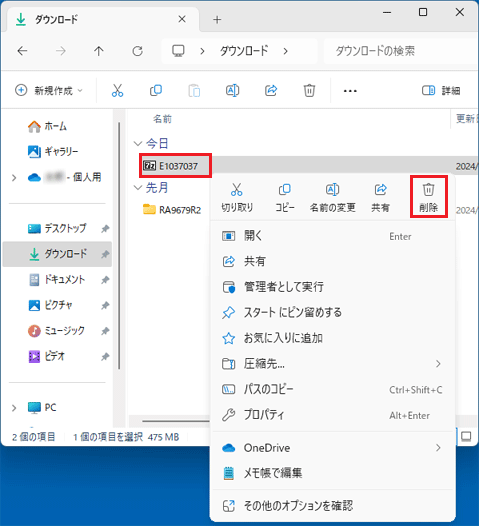Viewport: 479px width, 526px height.
Task: Click the Cut scissors icon in the toolbar
Action: [117, 91]
